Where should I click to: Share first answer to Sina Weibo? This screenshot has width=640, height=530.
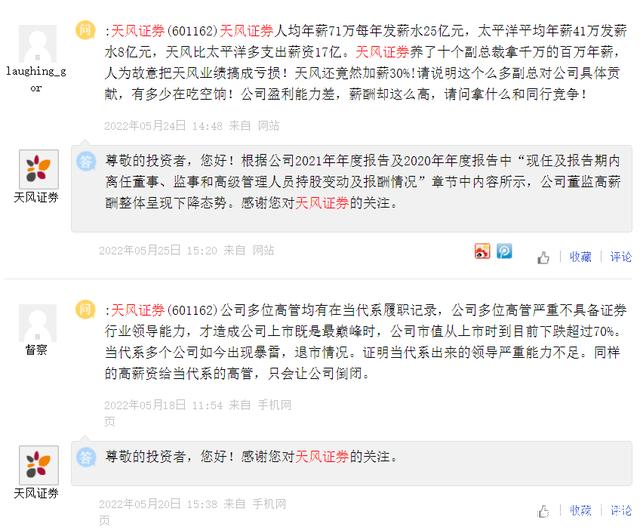482,252
